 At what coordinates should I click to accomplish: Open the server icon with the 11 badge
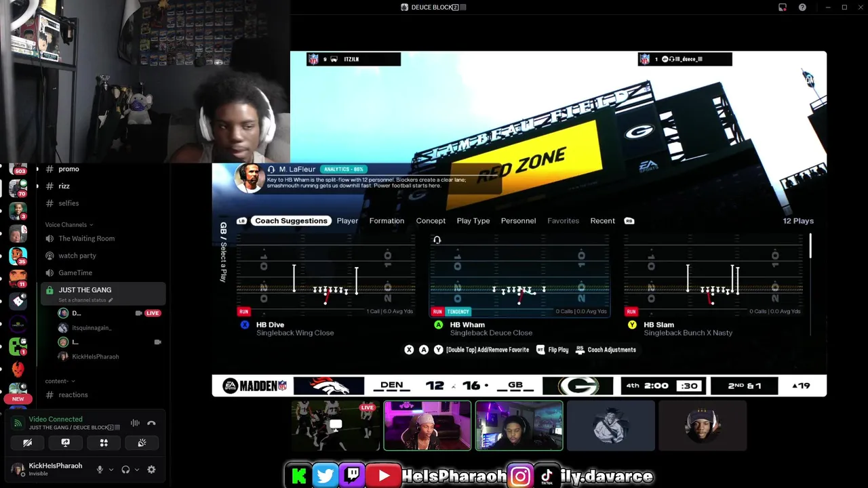point(18,279)
